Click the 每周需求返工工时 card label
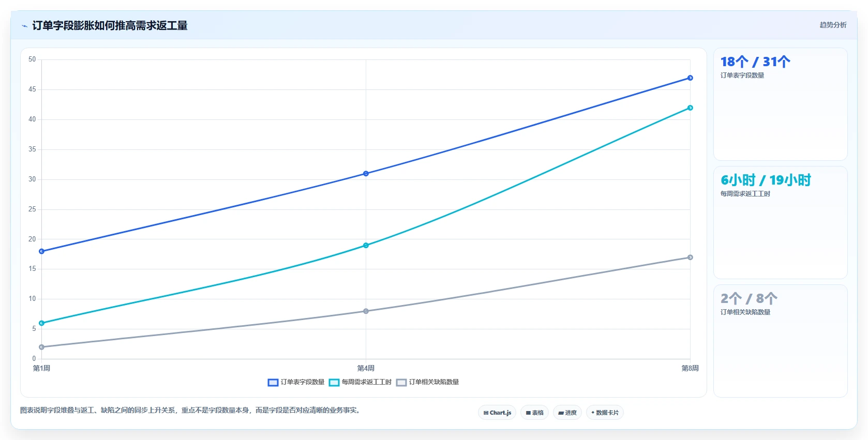This screenshot has height=440, width=868. point(745,194)
